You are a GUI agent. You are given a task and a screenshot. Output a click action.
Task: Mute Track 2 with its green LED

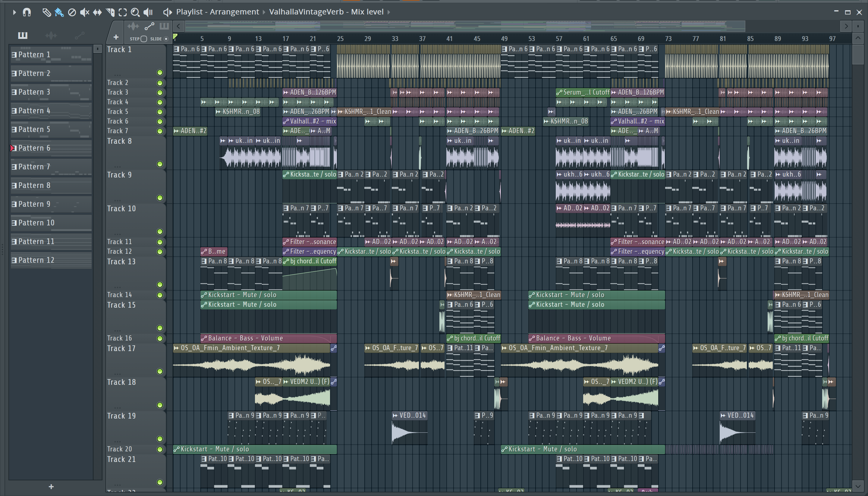click(160, 83)
